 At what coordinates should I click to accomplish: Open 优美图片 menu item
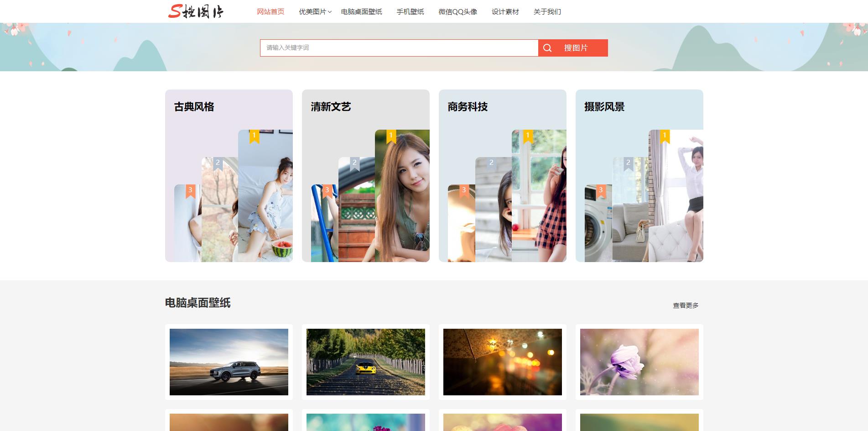(x=312, y=11)
